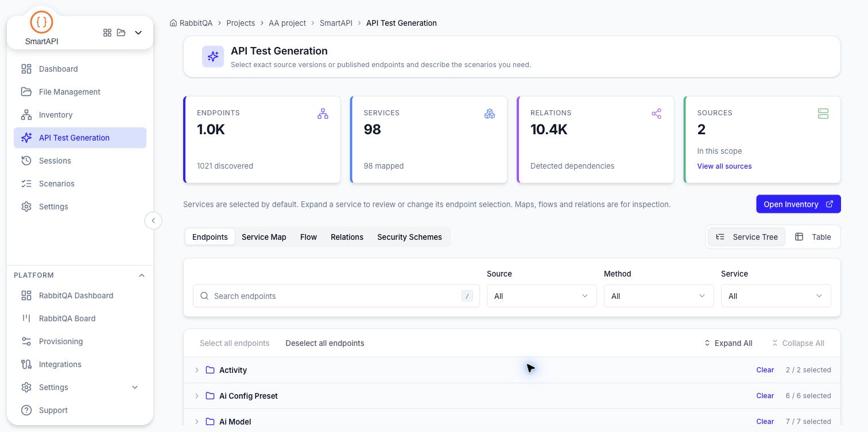Expand the Activity service row
The image size is (868, 432).
coord(196,370)
